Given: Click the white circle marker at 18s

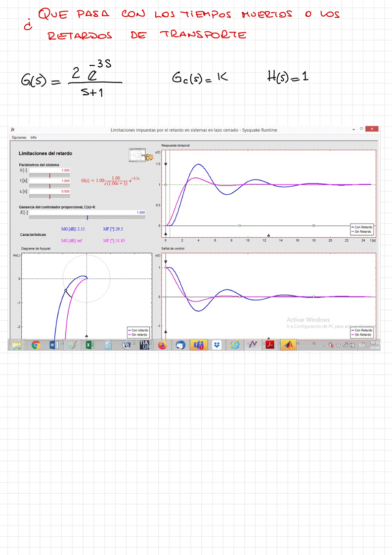Looking at the screenshot, I should (314, 226).
